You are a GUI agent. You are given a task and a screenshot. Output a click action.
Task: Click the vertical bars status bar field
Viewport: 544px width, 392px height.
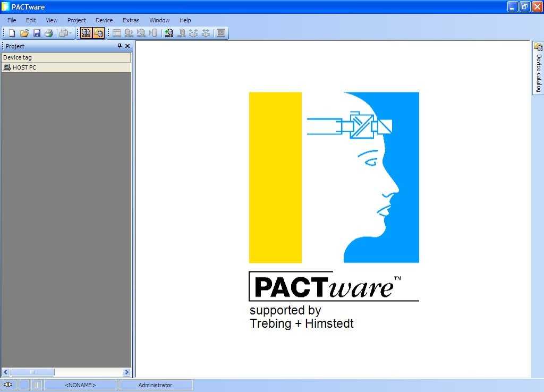click(x=37, y=385)
